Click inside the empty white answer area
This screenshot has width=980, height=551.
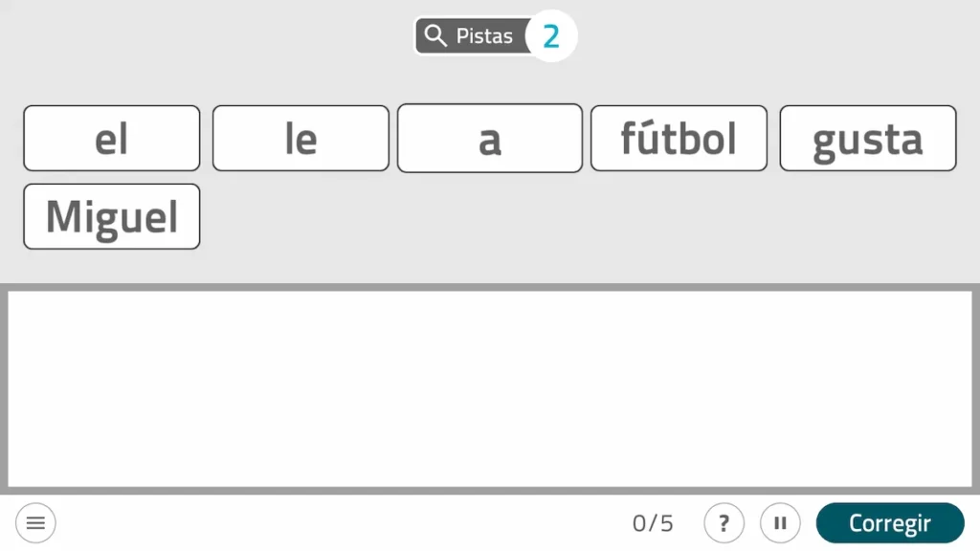[490, 388]
